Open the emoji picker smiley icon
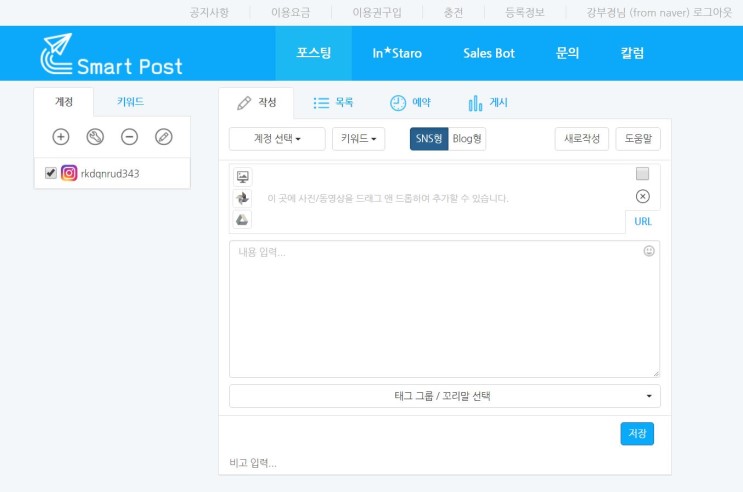This screenshot has width=743, height=492. click(x=649, y=251)
